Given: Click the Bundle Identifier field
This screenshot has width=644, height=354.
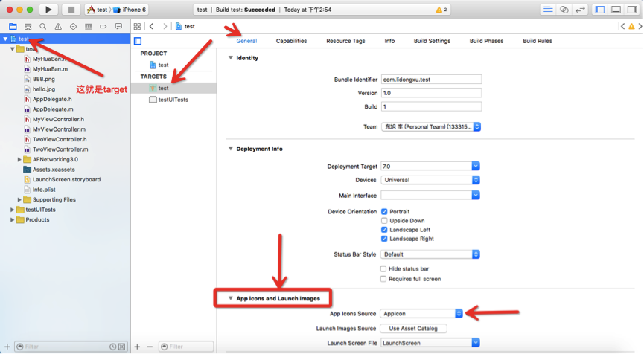Looking at the screenshot, I should 431,80.
